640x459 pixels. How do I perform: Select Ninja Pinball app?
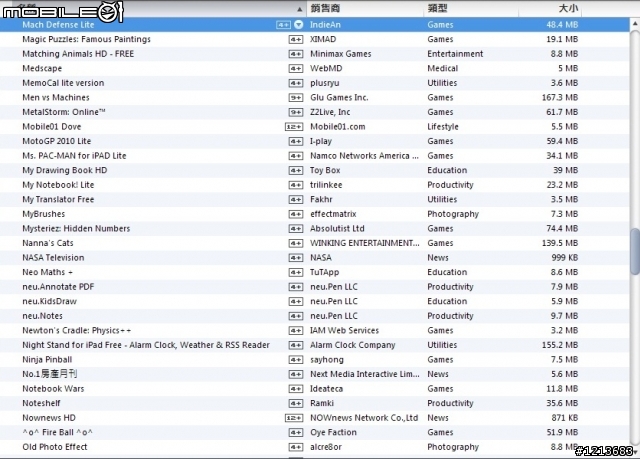[47, 359]
